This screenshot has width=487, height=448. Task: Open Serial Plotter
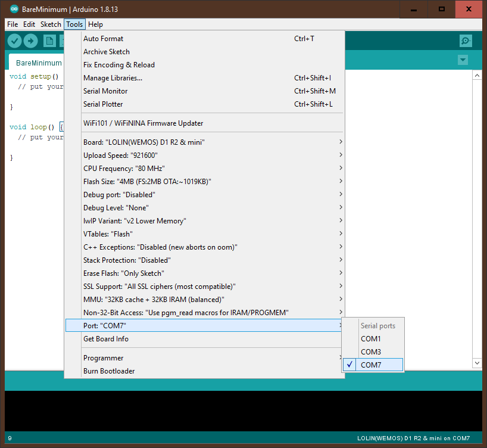pyautogui.click(x=204, y=104)
